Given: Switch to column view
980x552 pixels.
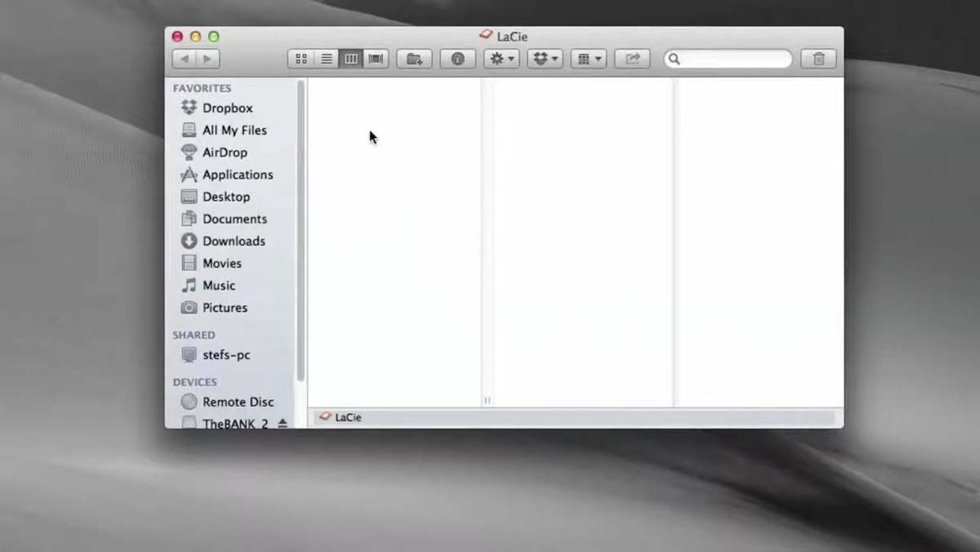Looking at the screenshot, I should pyautogui.click(x=350, y=59).
